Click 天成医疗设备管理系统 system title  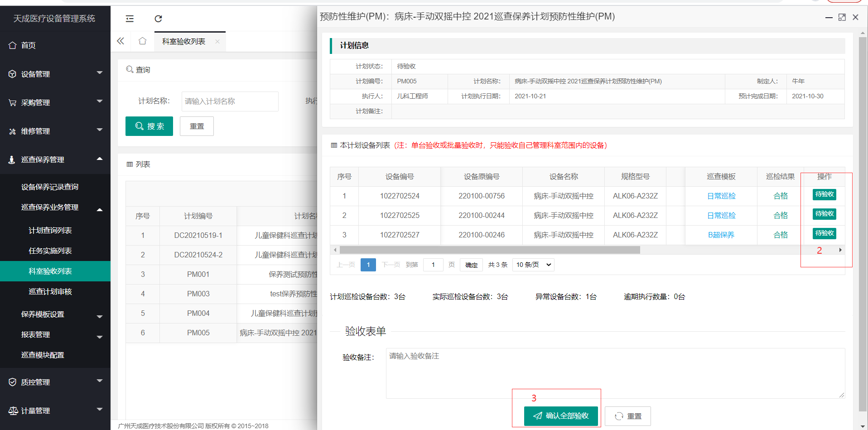[x=54, y=19]
